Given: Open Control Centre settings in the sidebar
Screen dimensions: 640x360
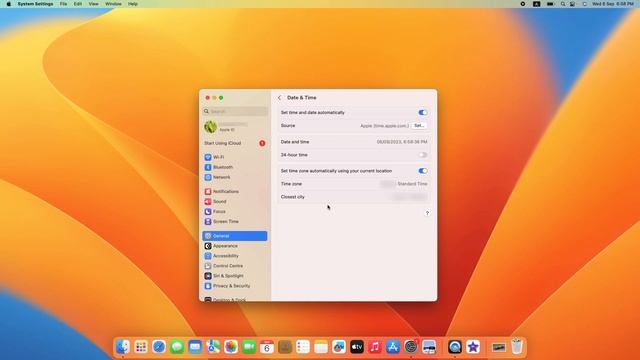Looking at the screenshot, I should point(235,266).
